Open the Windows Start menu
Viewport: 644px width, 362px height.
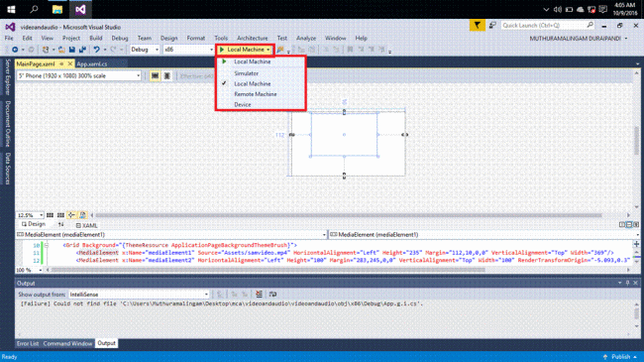pos(11,9)
